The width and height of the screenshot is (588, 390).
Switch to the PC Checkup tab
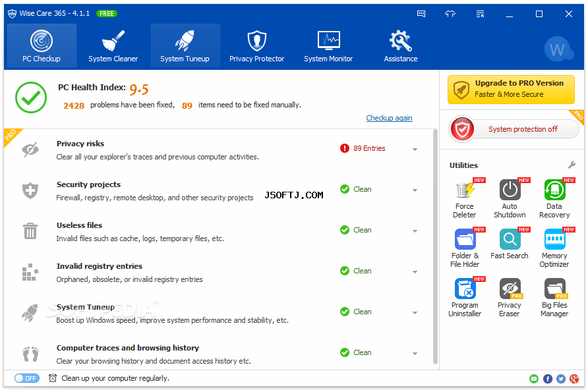(x=42, y=45)
